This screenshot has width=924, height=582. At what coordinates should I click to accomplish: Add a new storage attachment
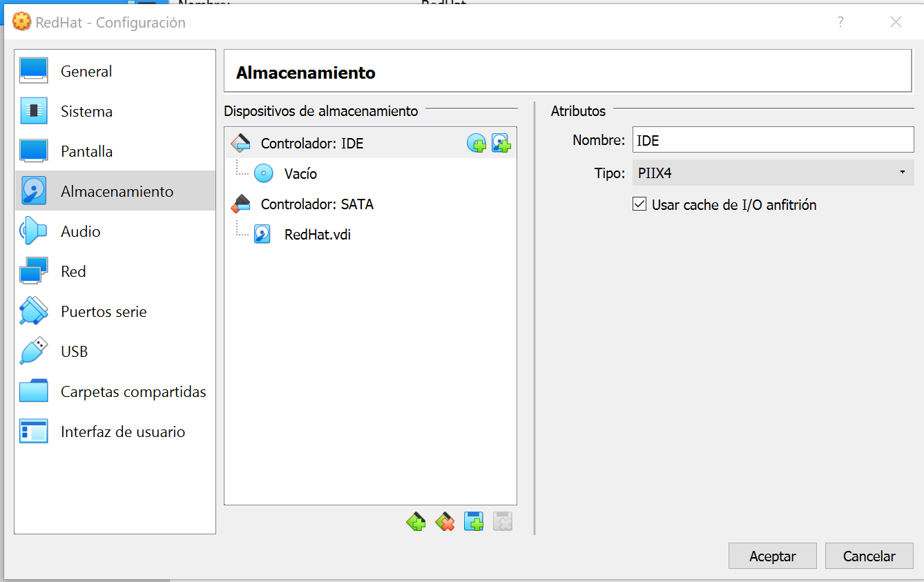[474, 522]
